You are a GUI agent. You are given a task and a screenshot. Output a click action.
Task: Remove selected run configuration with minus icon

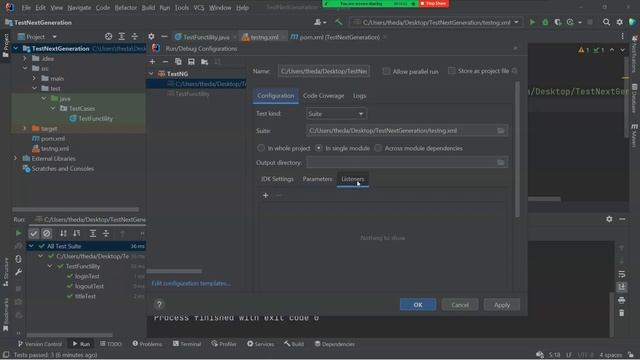point(165,62)
